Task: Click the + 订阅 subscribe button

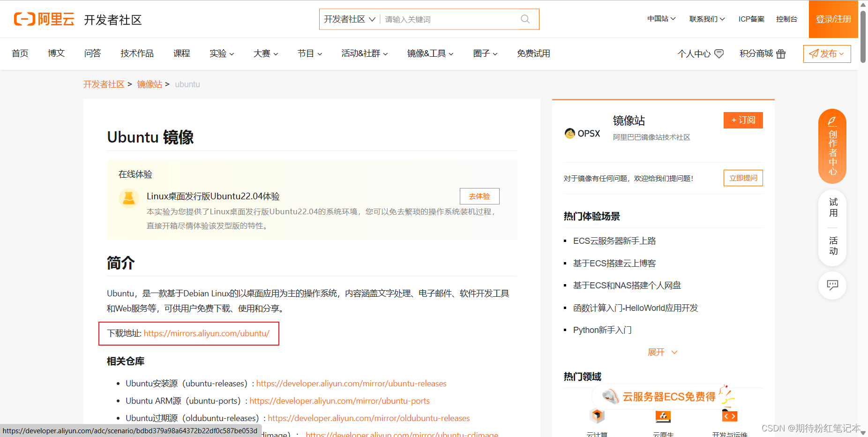Action: click(x=743, y=120)
